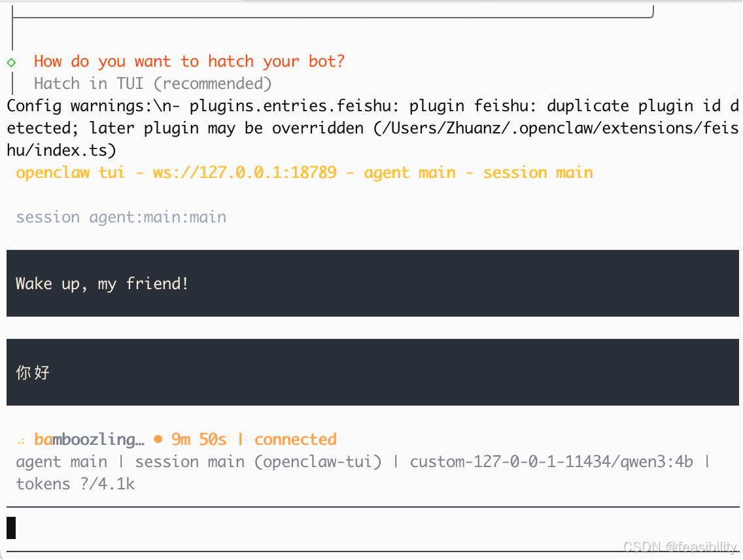Click the 'agent main' status line entry
Screen dimensions: 743x560
pyautogui.click(x=61, y=461)
